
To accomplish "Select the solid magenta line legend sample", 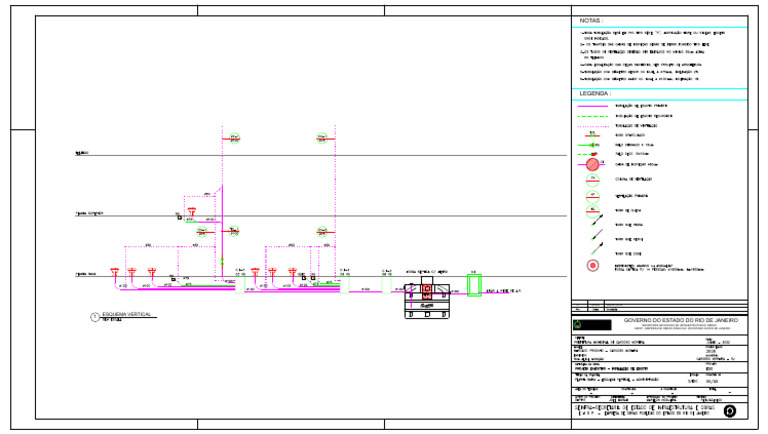I will 593,106.
